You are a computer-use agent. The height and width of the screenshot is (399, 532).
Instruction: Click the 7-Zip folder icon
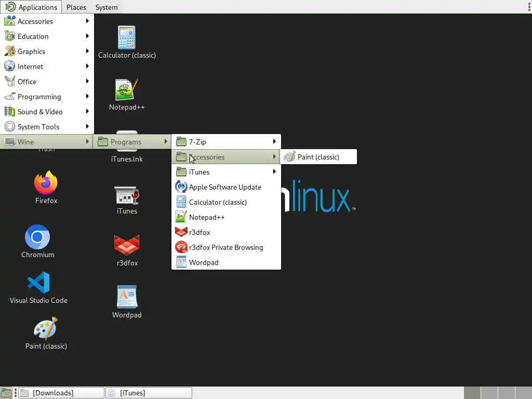pyautogui.click(x=181, y=141)
